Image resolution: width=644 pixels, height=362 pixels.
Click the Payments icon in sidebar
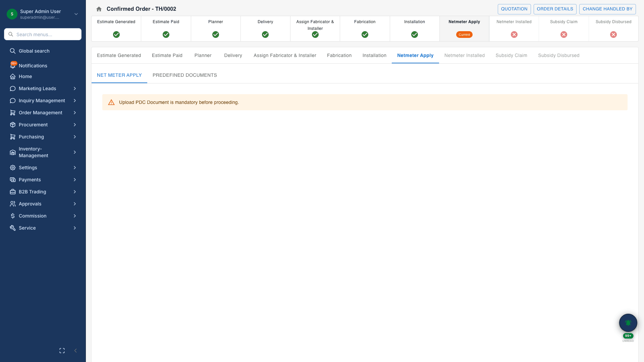point(13,180)
